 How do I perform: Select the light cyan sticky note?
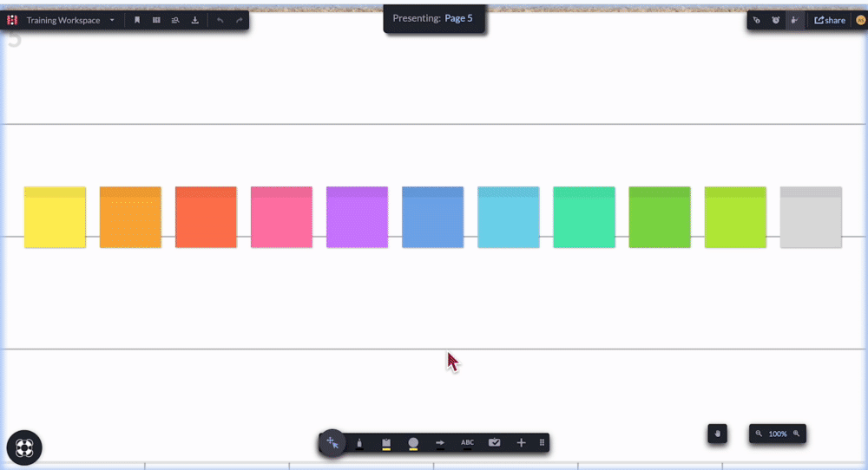point(508,218)
